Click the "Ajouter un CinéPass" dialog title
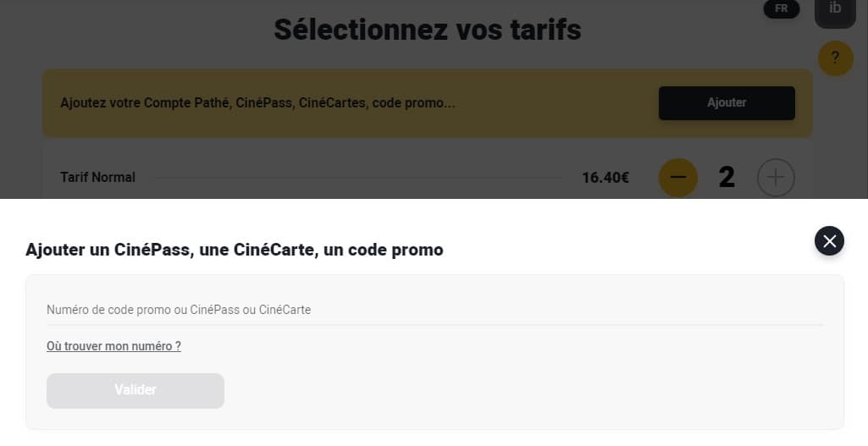The image size is (868, 446). pos(235,250)
